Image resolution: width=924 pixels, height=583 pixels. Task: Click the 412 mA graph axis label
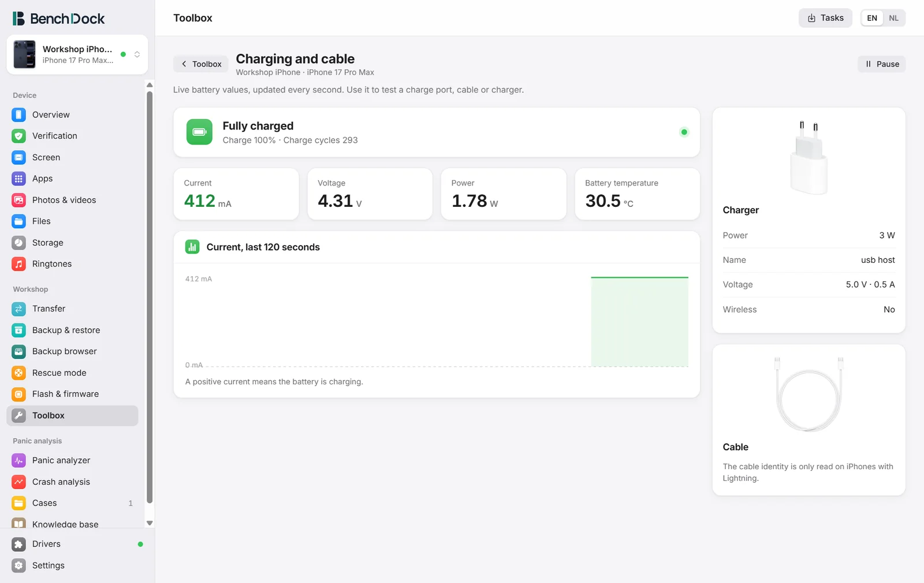tap(199, 279)
